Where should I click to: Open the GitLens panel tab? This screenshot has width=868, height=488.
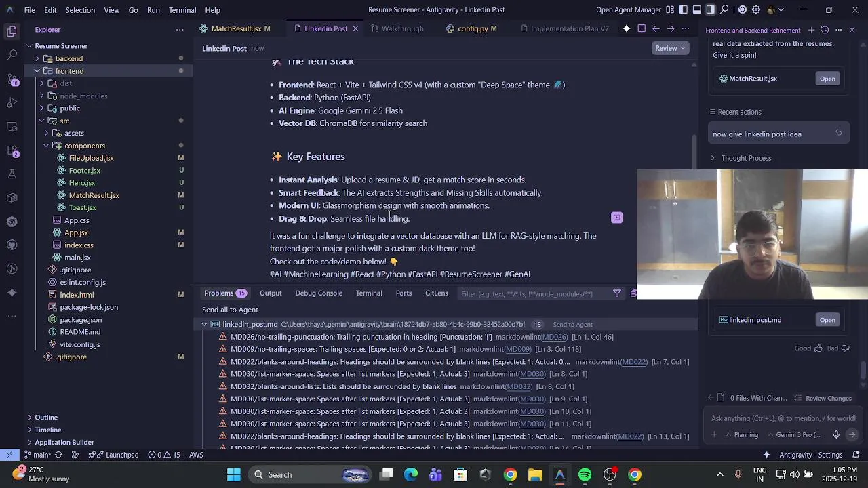point(437,293)
